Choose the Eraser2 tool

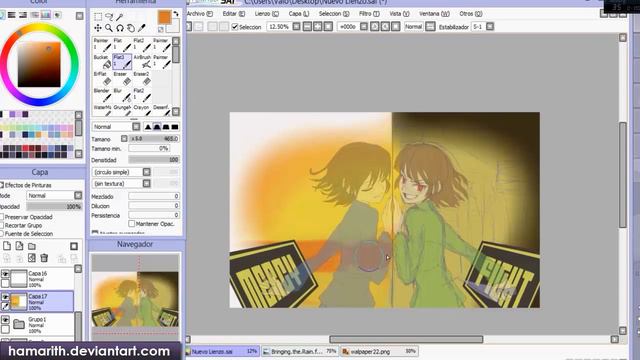(x=142, y=78)
